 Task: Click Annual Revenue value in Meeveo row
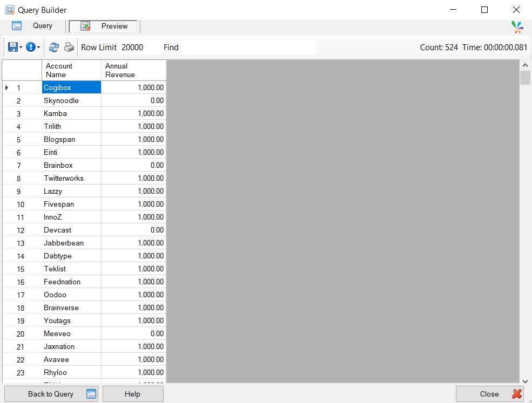click(134, 333)
